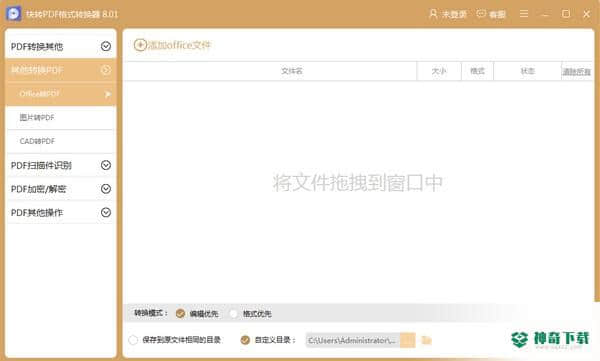Open the PDF其他操作 category
The height and width of the screenshot is (361, 600).
coord(60,212)
